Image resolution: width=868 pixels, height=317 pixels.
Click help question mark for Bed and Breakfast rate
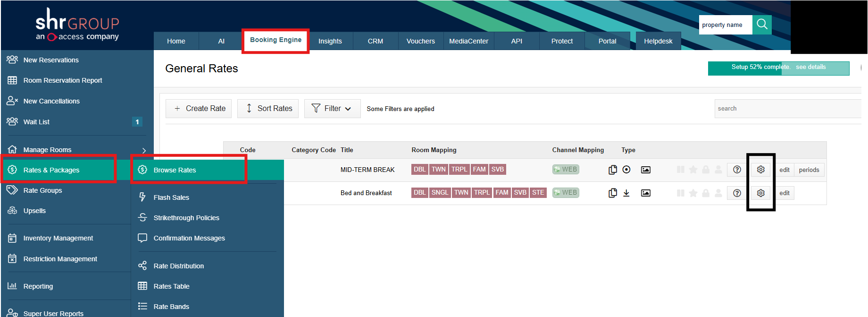coord(737,193)
